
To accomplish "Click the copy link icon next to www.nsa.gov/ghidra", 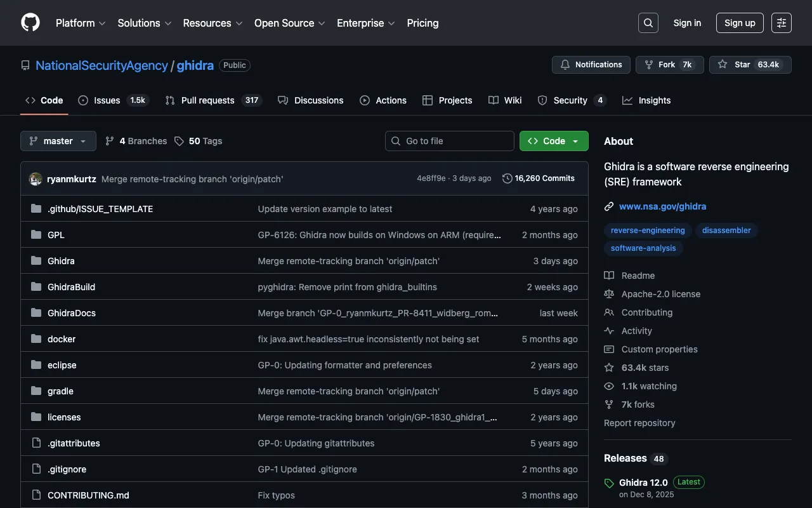I will [610, 206].
